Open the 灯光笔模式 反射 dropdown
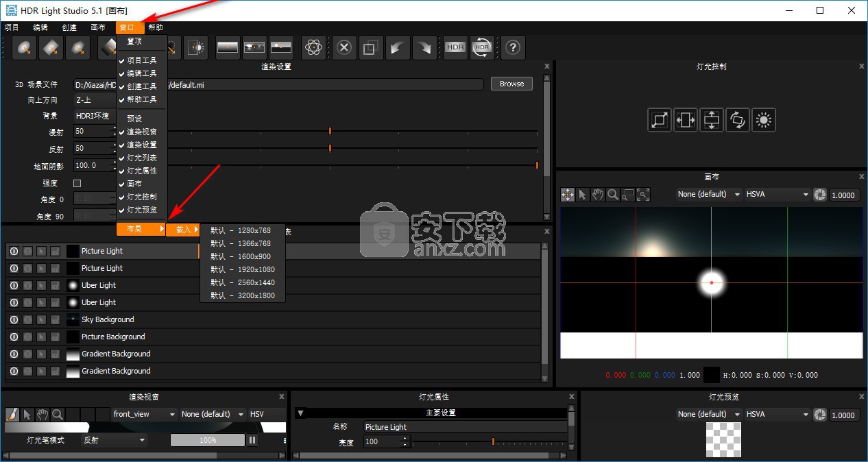868x462 pixels. click(x=114, y=440)
